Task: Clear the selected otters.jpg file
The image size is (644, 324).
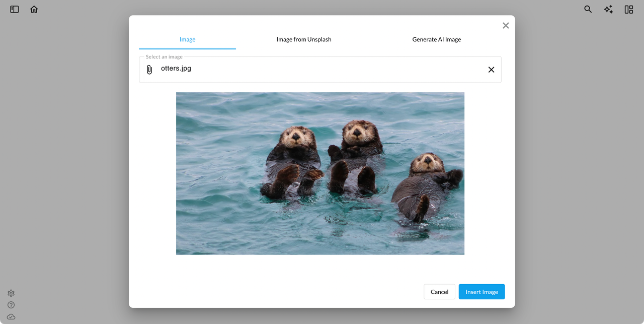Action: click(x=492, y=70)
